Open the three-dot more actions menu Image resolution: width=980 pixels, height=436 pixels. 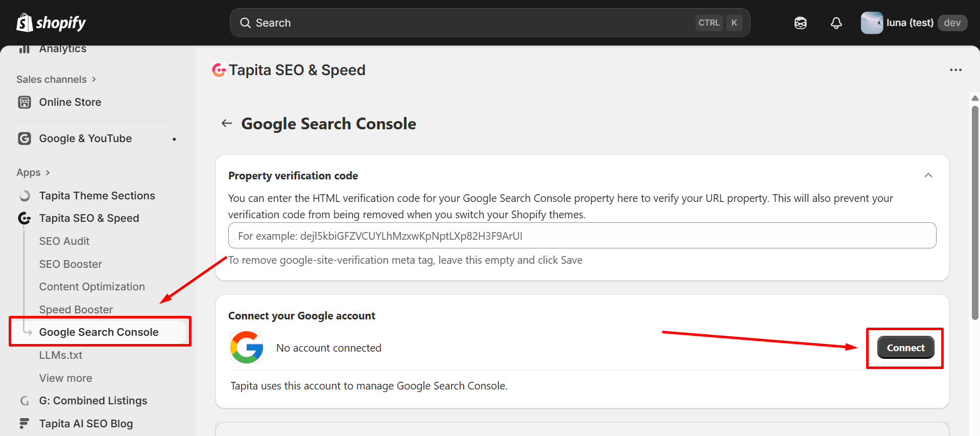(x=955, y=70)
